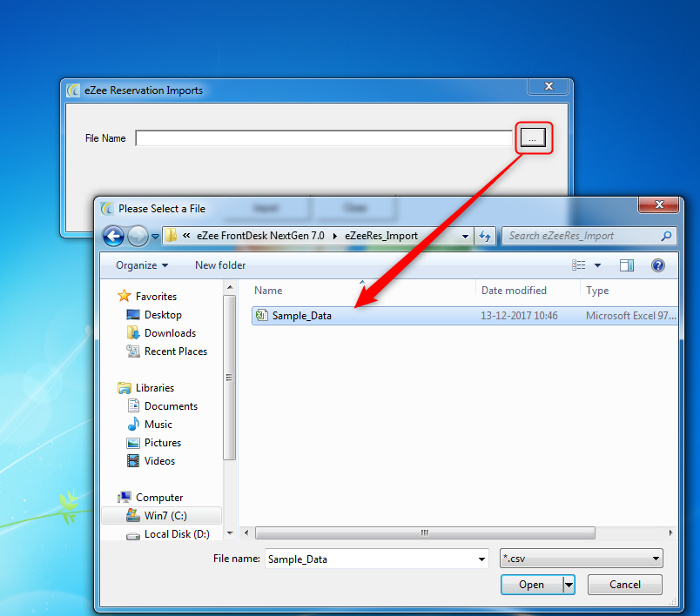Click the eZee Reservation Imports title icon
Screen dimensions: 700x616
point(73,90)
